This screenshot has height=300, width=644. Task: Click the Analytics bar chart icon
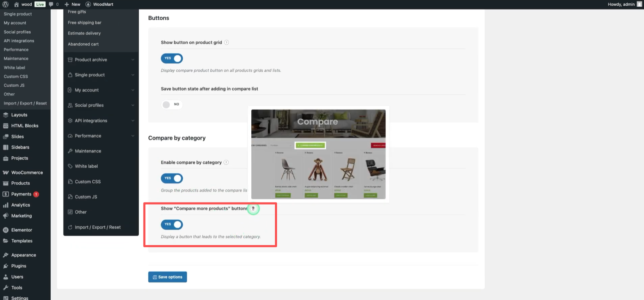click(6, 205)
